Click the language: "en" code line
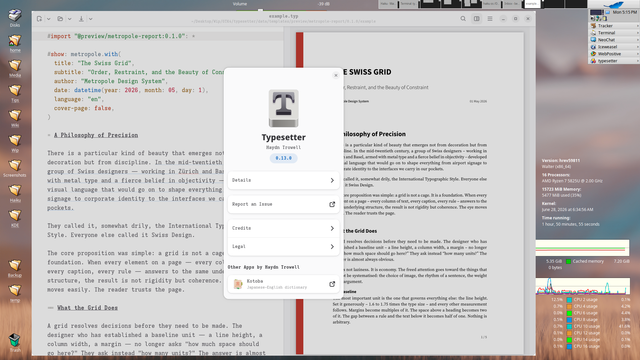 pyautogui.click(x=79, y=99)
